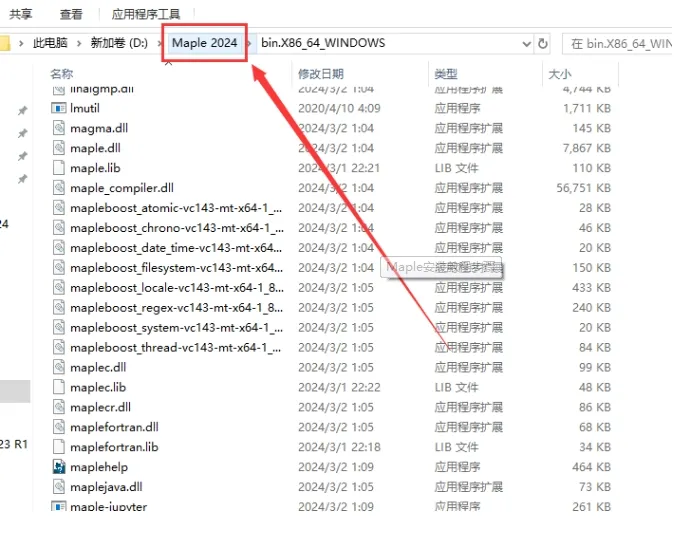683x545 pixels.
Task: Click file name maplejava.dll
Action: (106, 487)
